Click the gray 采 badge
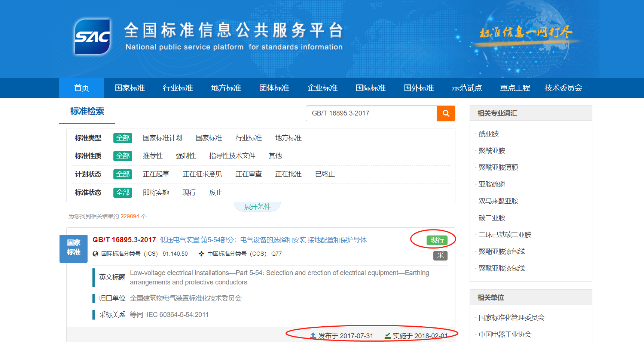The width and height of the screenshot is (644, 342). pyautogui.click(x=440, y=255)
